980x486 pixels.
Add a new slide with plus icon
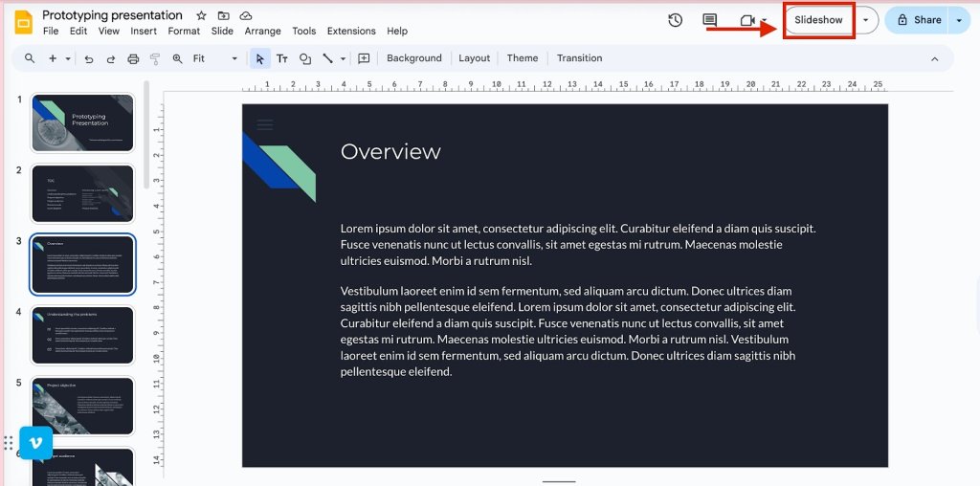[53, 58]
